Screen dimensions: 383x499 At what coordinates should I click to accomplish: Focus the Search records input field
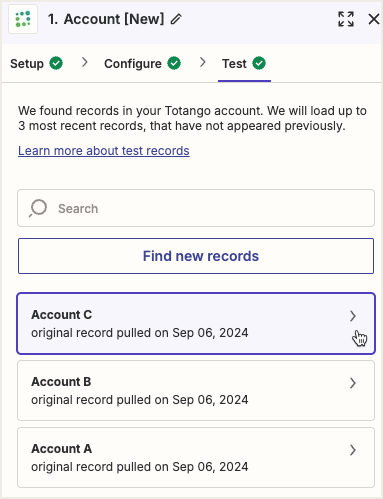coord(196,208)
